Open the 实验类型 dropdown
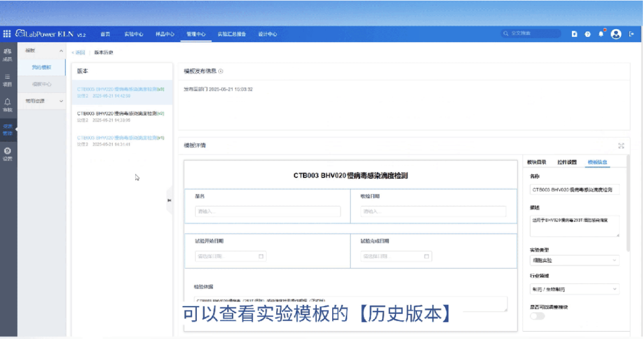 [574, 260]
